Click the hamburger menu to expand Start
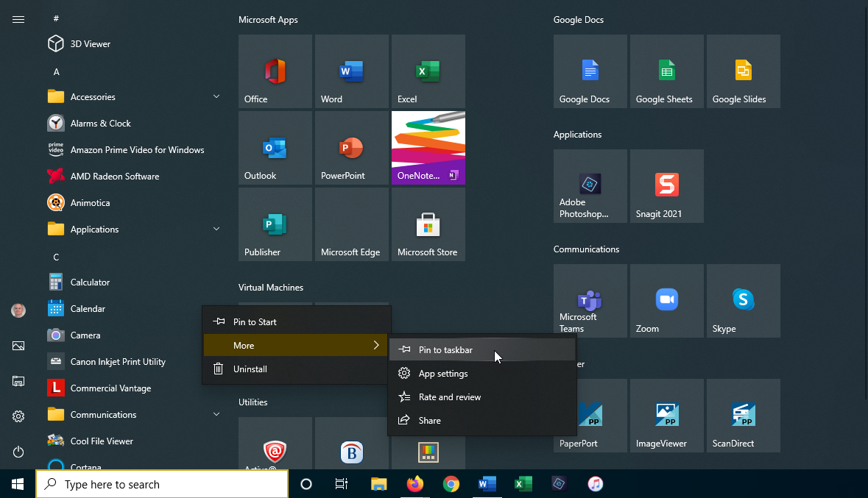This screenshot has height=498, width=868. coord(18,19)
